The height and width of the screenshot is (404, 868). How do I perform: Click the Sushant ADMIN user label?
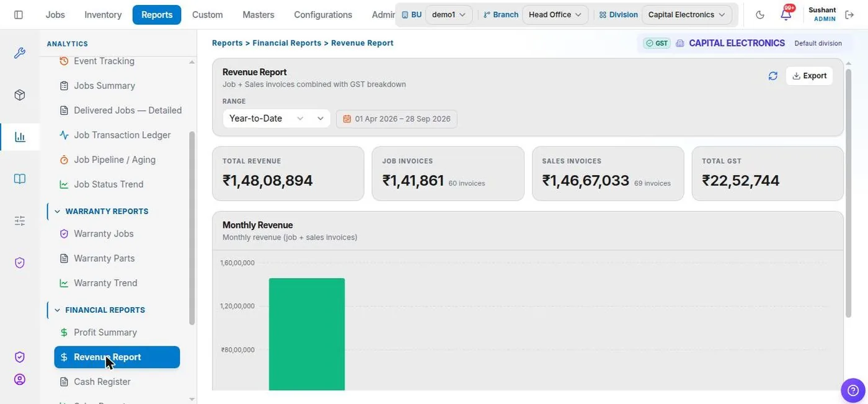(x=822, y=14)
